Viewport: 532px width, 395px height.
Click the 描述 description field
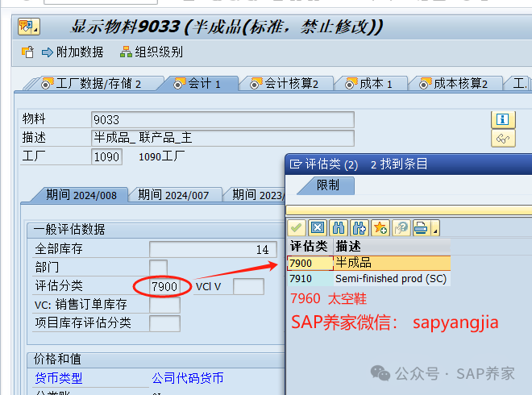222,138
